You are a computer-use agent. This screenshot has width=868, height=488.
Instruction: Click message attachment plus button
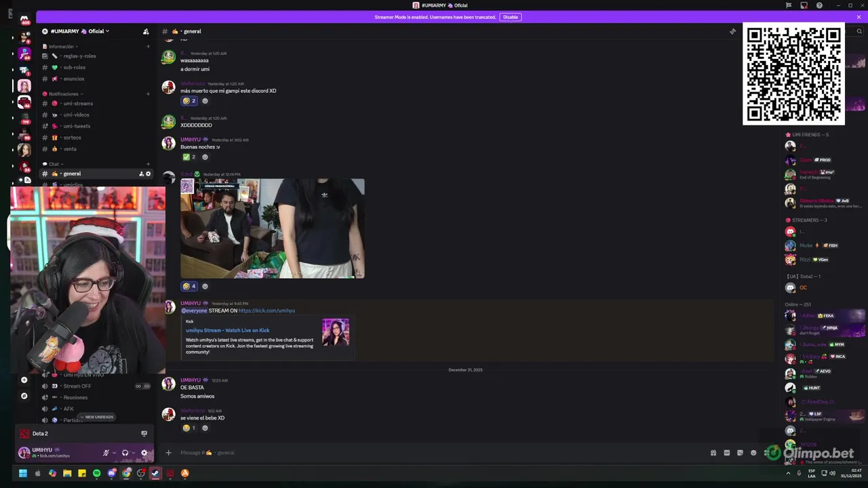click(x=168, y=453)
